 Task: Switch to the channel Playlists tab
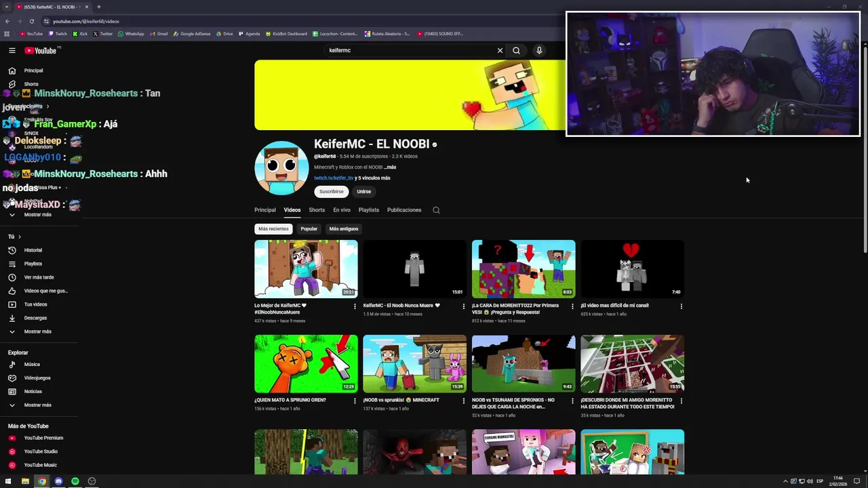pos(369,210)
